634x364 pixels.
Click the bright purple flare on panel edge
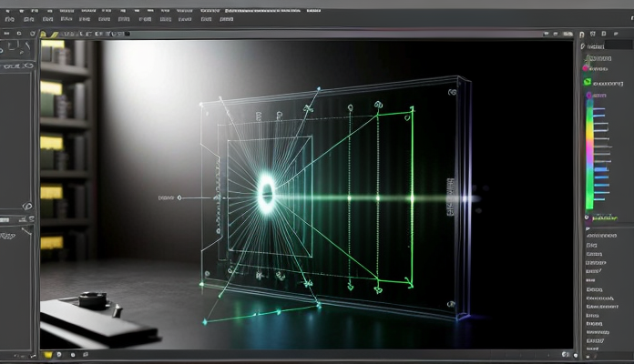(465, 198)
